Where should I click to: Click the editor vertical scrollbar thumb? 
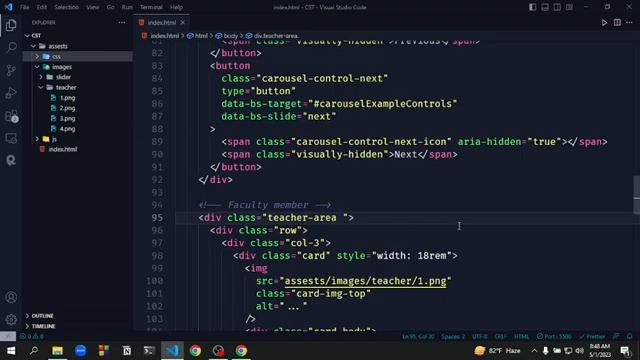pos(636,195)
